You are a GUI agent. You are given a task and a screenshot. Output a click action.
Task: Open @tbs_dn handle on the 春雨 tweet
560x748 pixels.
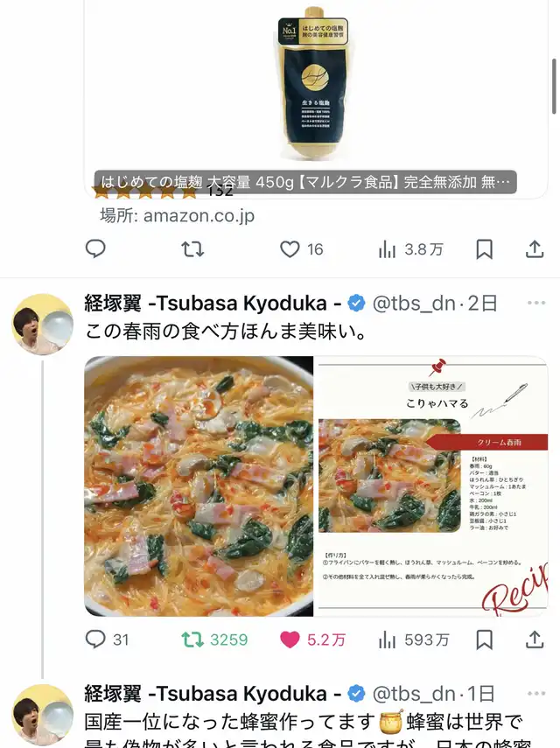[414, 304]
